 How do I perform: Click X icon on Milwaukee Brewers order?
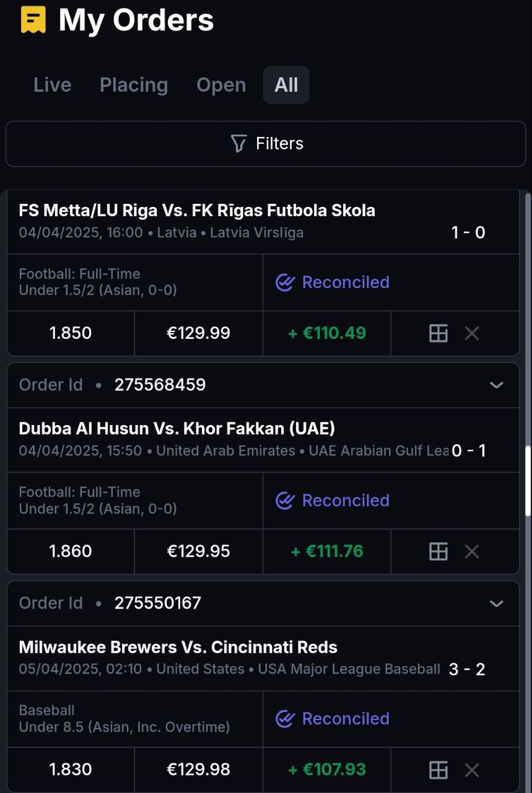pyautogui.click(x=472, y=769)
